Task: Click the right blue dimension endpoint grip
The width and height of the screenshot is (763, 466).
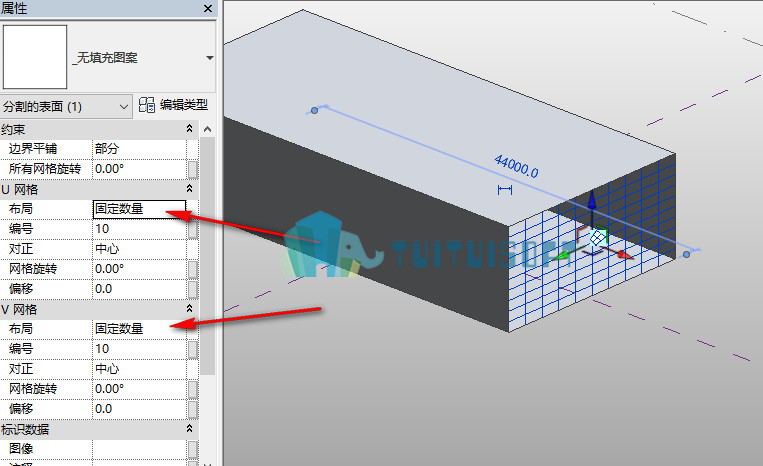Action: pos(687,254)
